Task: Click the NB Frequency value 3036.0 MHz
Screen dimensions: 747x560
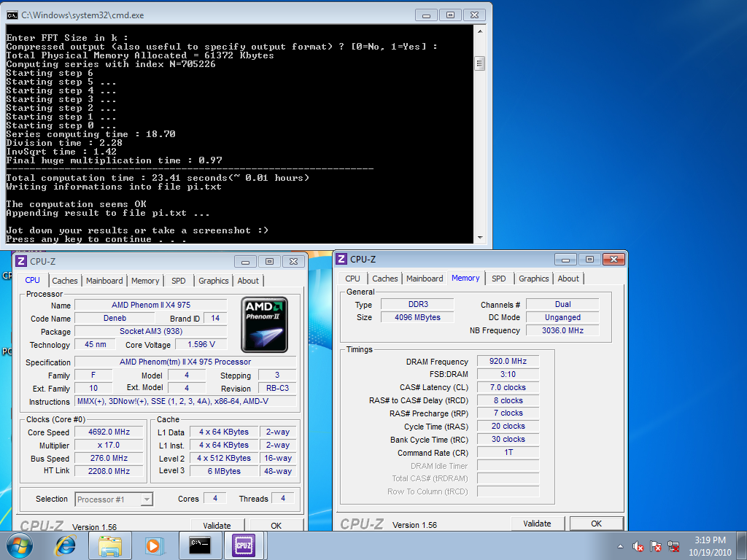Action: point(562,330)
